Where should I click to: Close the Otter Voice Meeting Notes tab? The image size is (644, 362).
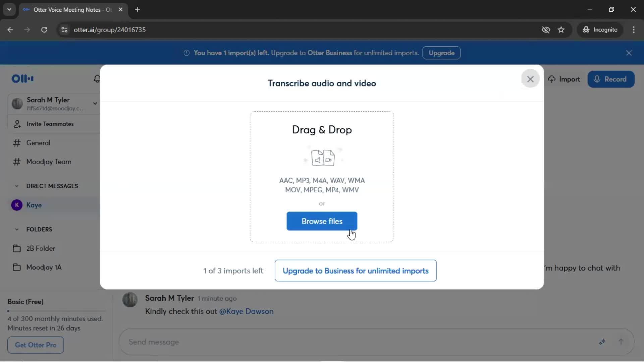pyautogui.click(x=120, y=10)
